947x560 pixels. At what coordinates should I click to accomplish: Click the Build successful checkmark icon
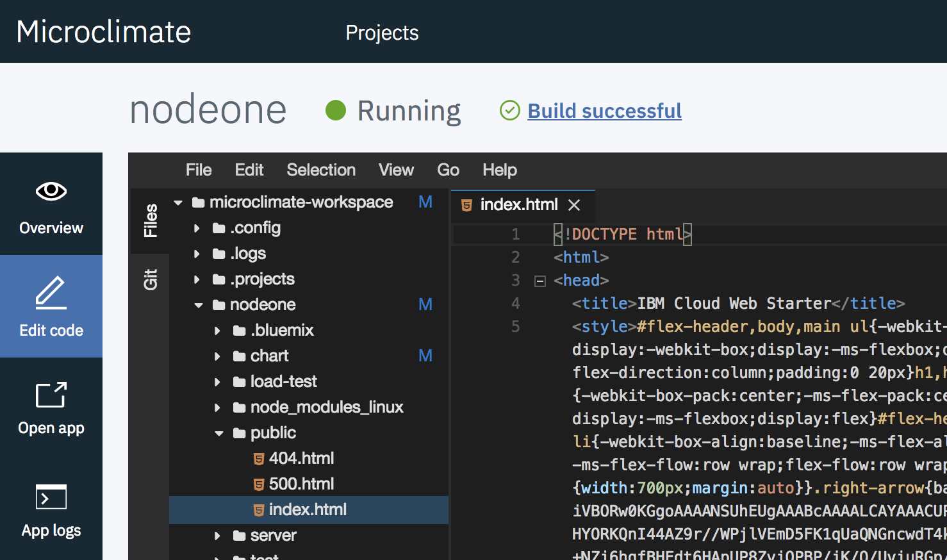point(509,111)
